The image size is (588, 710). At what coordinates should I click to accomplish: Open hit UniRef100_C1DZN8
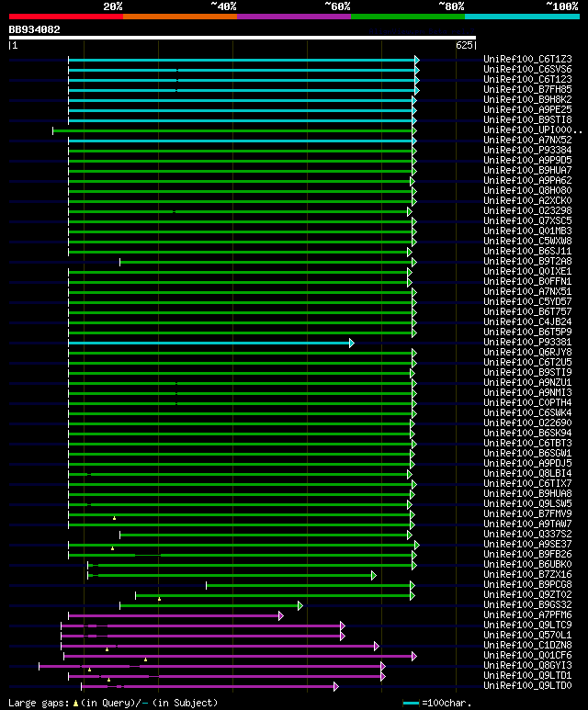[527, 646]
